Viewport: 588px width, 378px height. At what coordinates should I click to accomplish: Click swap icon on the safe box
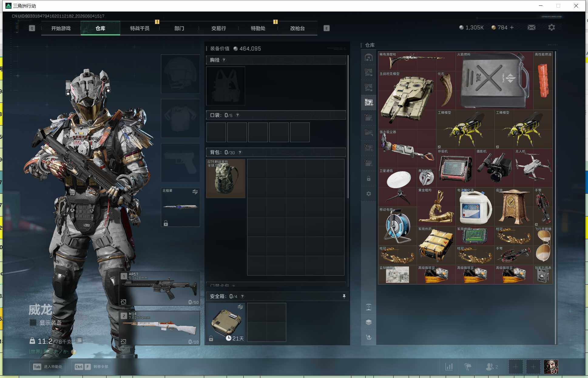240,307
